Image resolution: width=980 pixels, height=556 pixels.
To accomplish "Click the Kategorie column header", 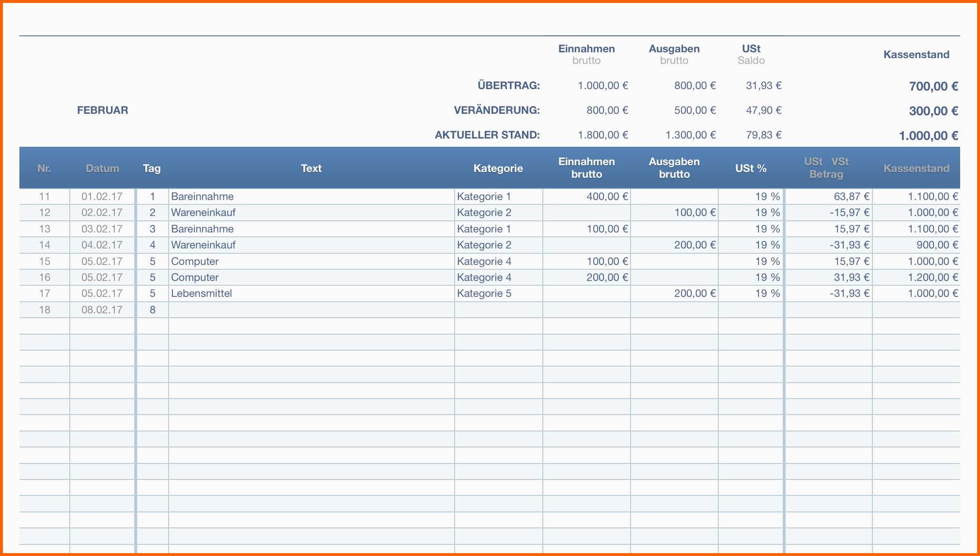I will 498,168.
